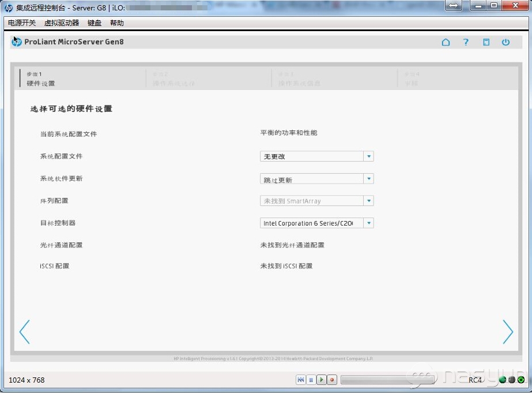The width and height of the screenshot is (532, 393).
Task: Click the playback progress bar
Action: tap(388, 380)
